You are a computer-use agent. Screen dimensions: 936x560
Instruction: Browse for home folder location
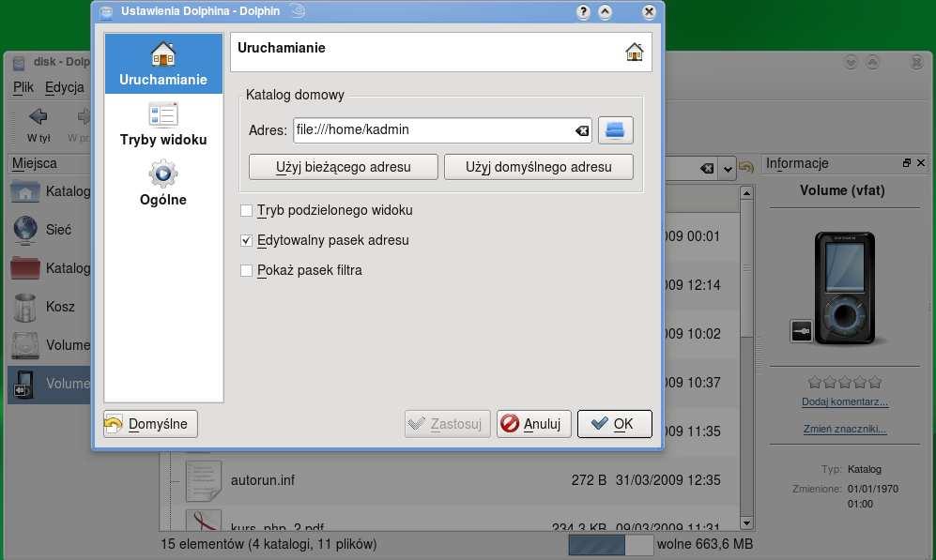pos(616,130)
